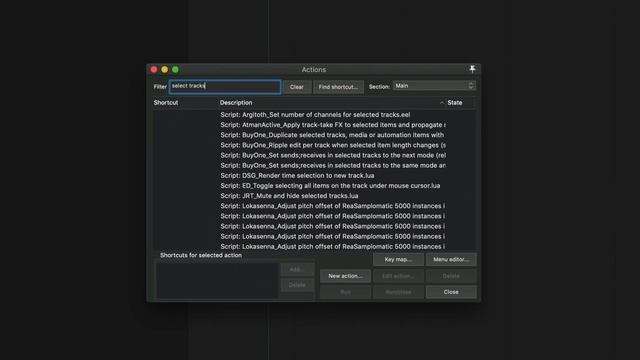Click the Filter text field
Image resolution: width=640 pixels, height=360 pixels.
225,87
